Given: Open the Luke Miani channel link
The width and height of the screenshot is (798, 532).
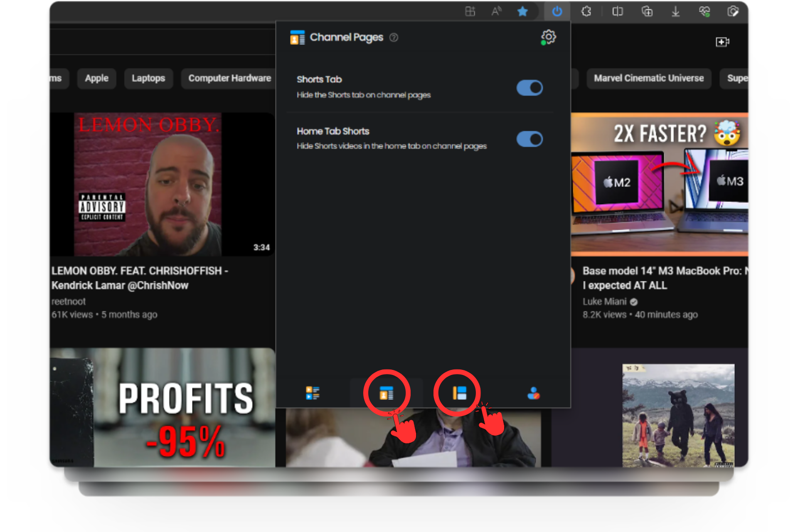Looking at the screenshot, I should click(604, 301).
